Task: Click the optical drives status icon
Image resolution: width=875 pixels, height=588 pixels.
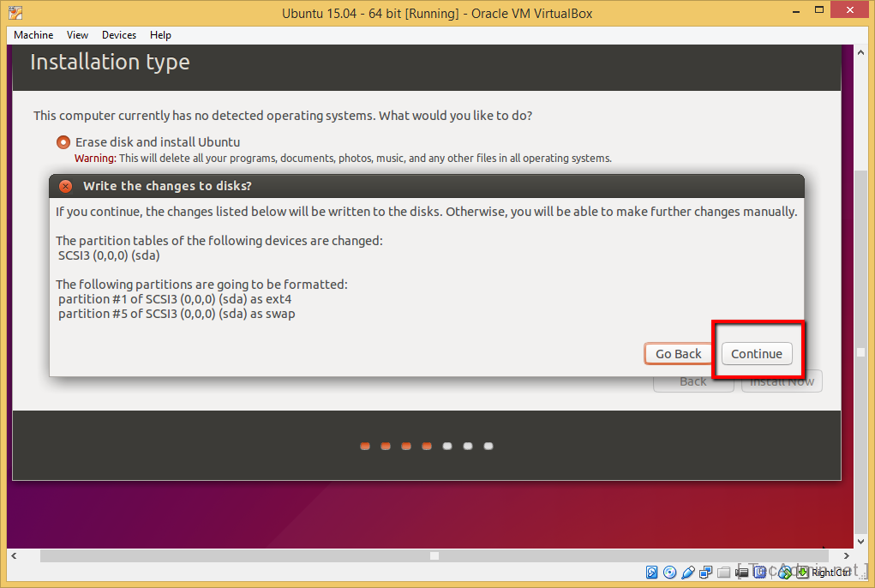Action: coord(669,573)
